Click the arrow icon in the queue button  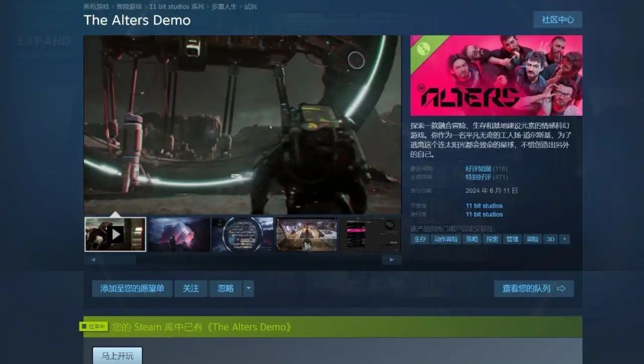561,288
